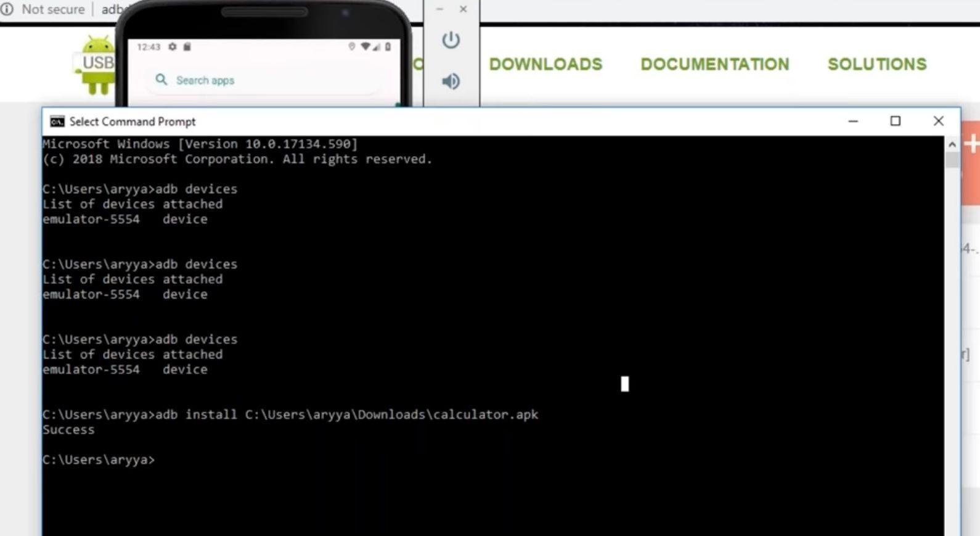Open the DOCUMENTATION menu on the webpage
This screenshot has height=536, width=980.
tap(715, 64)
